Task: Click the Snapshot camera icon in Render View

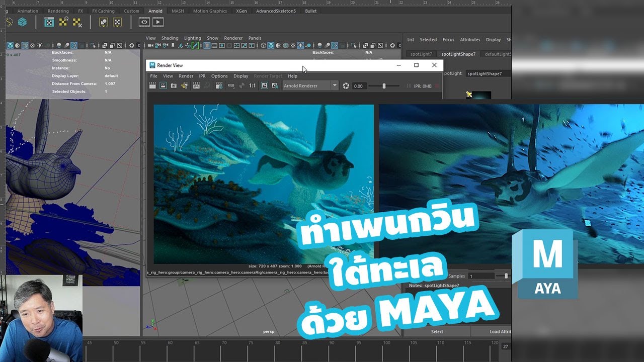Action: coord(174,85)
